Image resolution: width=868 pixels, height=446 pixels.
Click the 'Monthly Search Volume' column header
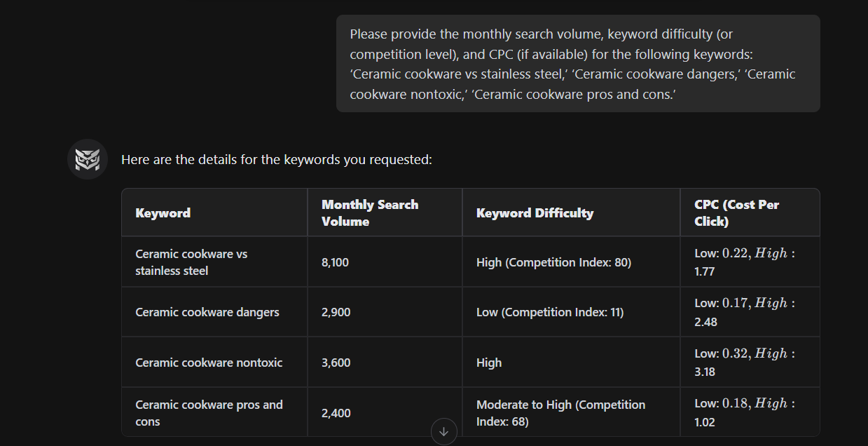pyautogui.click(x=370, y=212)
